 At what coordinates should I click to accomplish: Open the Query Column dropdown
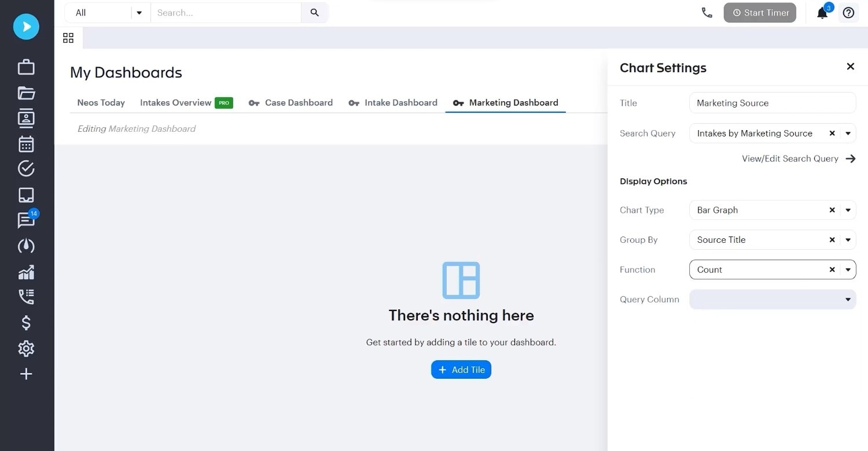[x=848, y=300]
